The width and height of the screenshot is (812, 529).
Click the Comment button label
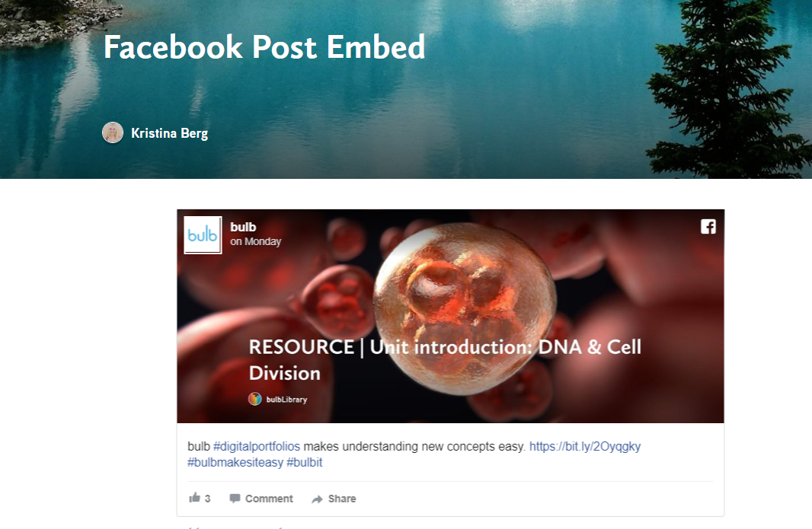[269, 499]
